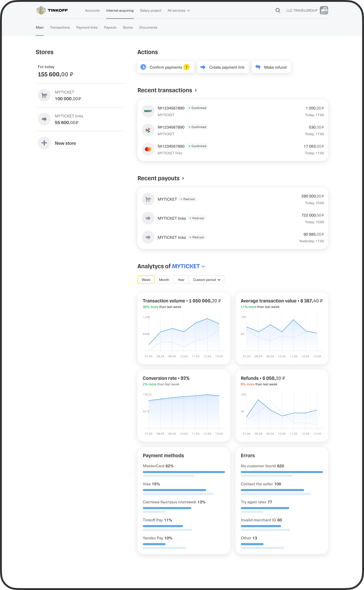The width and height of the screenshot is (364, 590).
Task: Click Create payment link button
Action: [223, 67]
